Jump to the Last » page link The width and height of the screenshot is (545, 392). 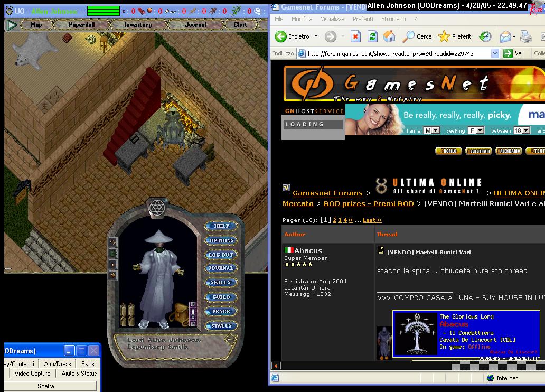(x=372, y=220)
